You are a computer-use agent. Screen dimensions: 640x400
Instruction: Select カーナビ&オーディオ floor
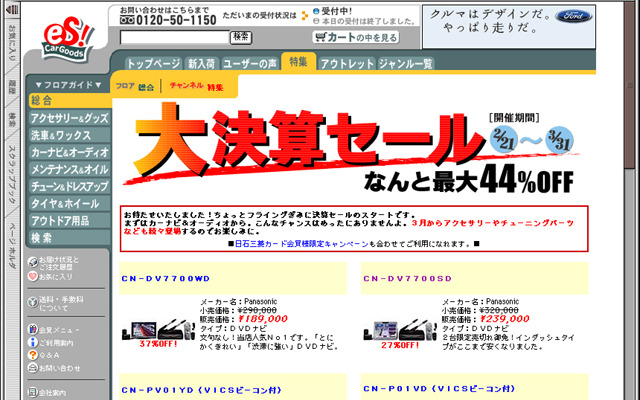(69, 153)
